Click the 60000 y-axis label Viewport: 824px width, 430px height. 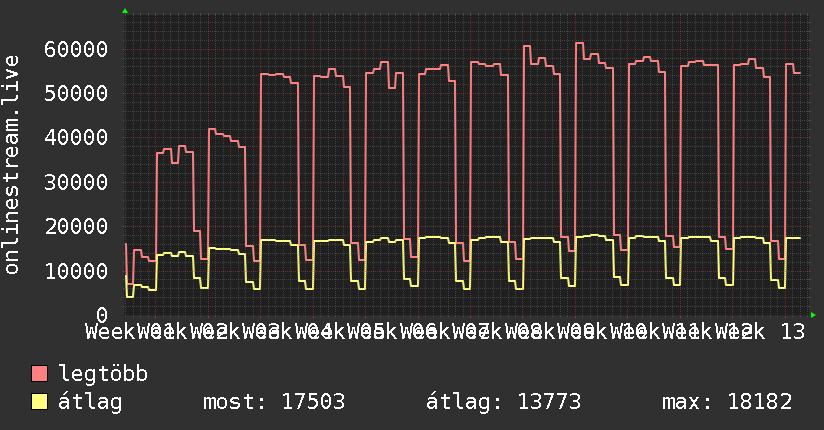[76, 50]
